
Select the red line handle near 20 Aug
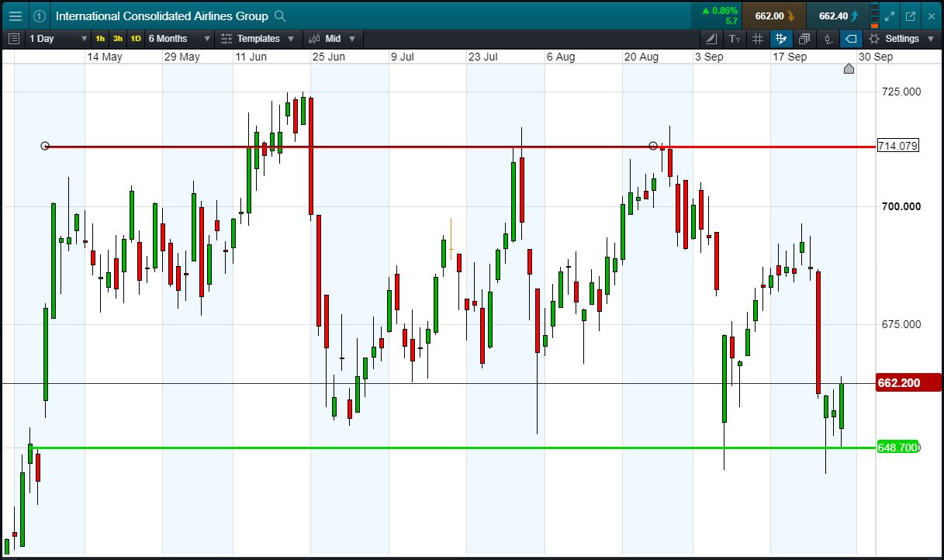653,146
